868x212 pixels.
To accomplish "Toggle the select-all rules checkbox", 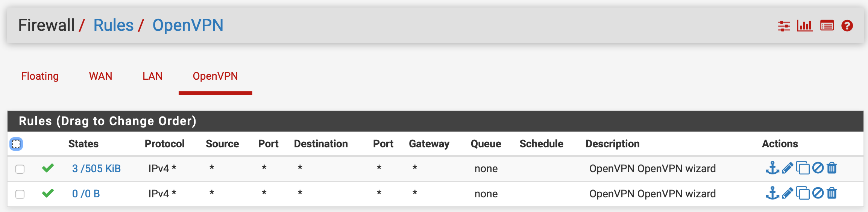I will tap(16, 144).
